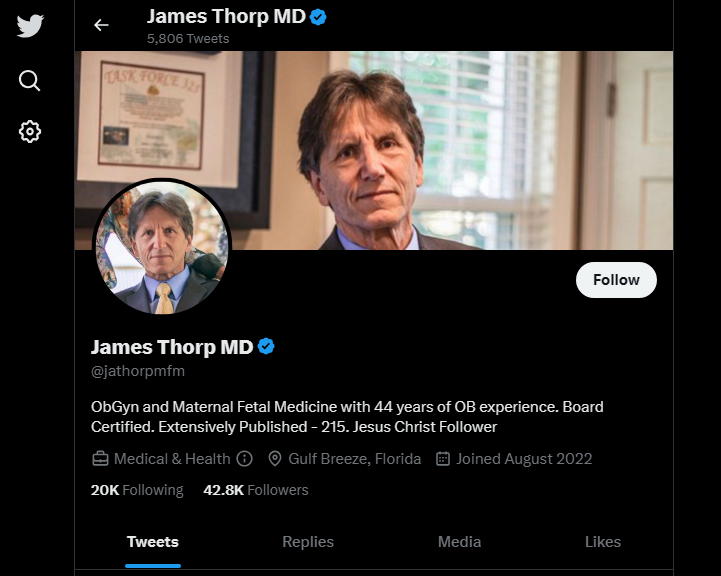Switch to the Media tab

tap(459, 542)
